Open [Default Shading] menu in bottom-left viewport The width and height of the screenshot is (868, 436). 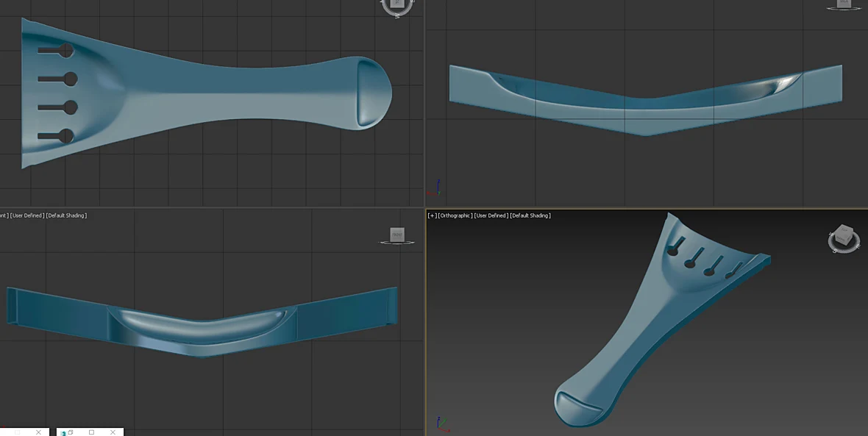click(66, 215)
